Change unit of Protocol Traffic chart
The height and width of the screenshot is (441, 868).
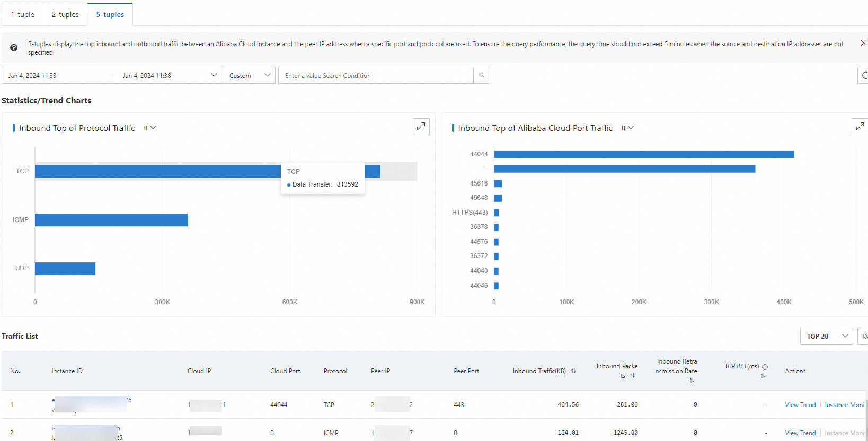[x=150, y=128]
